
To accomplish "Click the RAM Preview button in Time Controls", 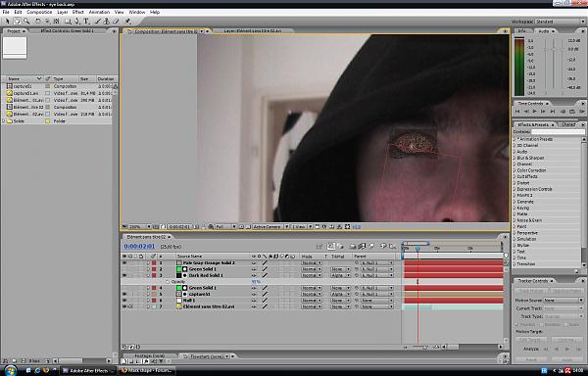I will (x=581, y=112).
